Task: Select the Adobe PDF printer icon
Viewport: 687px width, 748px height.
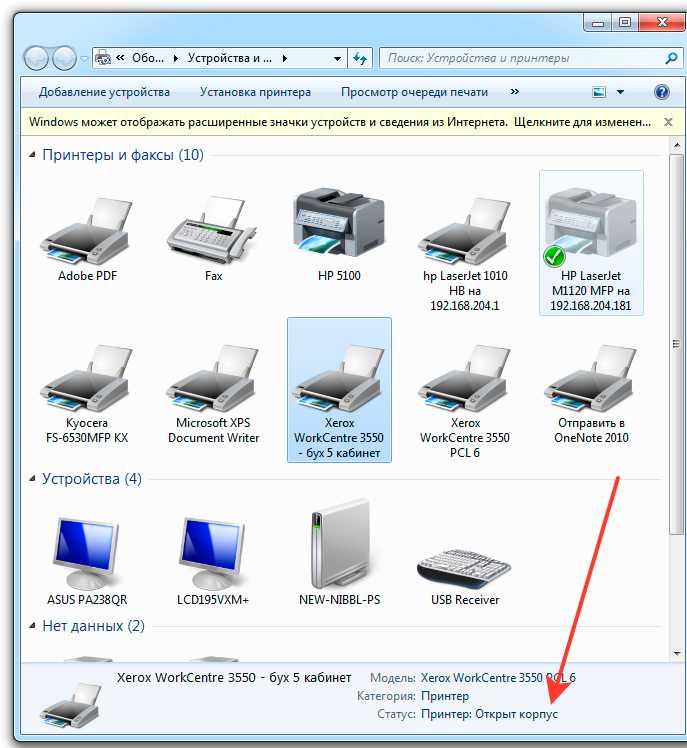Action: (88, 232)
